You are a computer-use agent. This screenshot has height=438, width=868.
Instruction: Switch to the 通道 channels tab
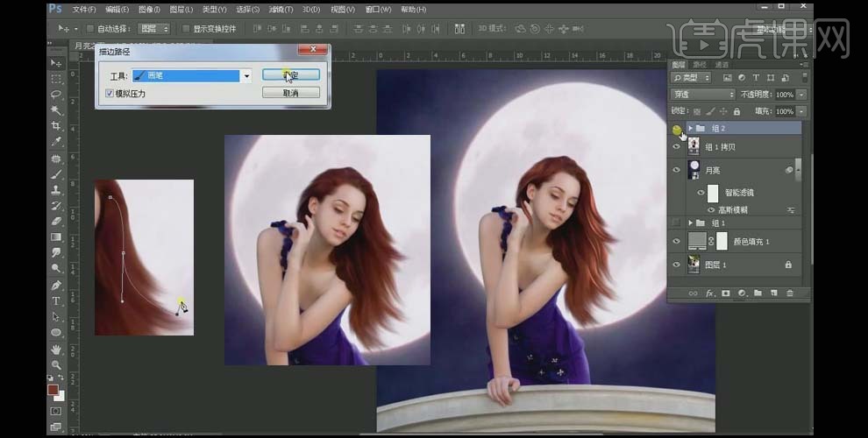point(722,65)
